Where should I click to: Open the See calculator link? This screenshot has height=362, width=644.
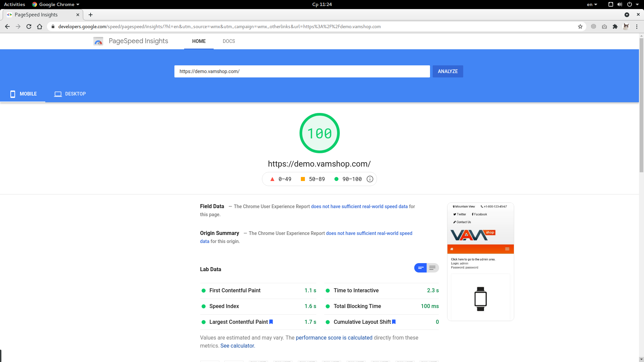[x=237, y=346]
